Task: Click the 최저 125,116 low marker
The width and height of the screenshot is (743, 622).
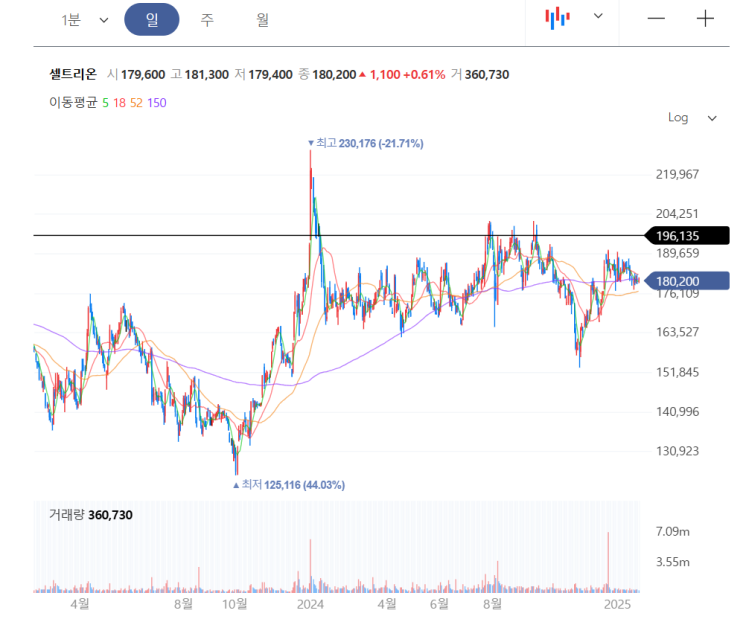Action: pos(289,485)
